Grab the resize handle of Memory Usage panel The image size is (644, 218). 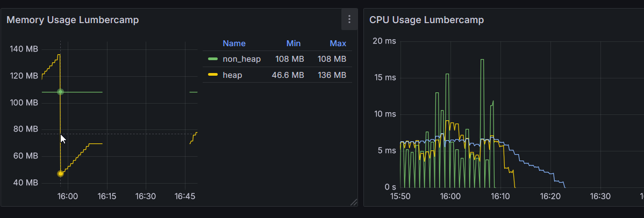tap(354, 202)
